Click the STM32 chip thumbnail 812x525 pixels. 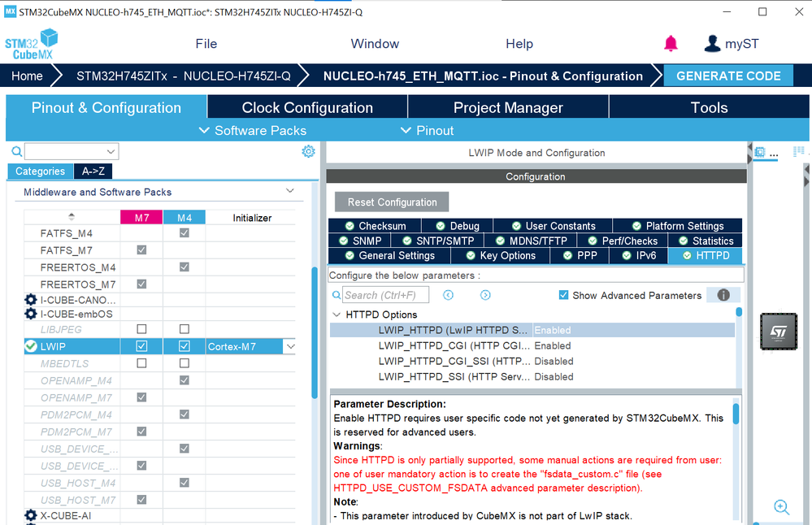pyautogui.click(x=779, y=332)
